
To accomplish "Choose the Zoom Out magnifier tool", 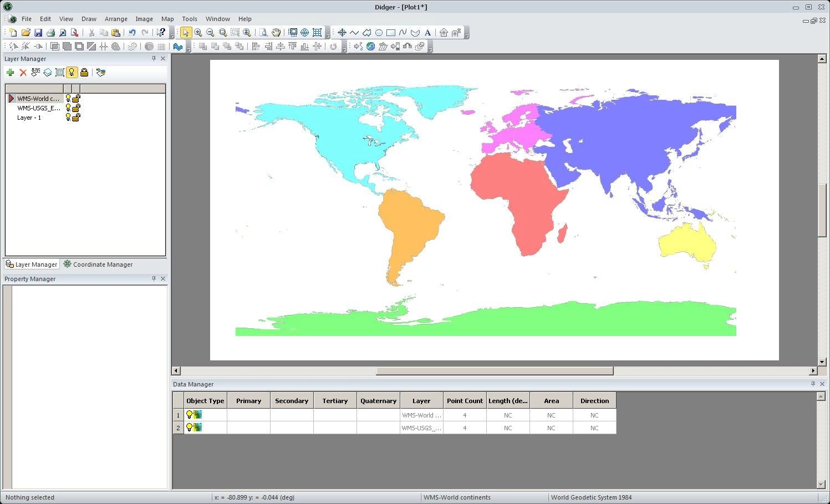I will 210,33.
